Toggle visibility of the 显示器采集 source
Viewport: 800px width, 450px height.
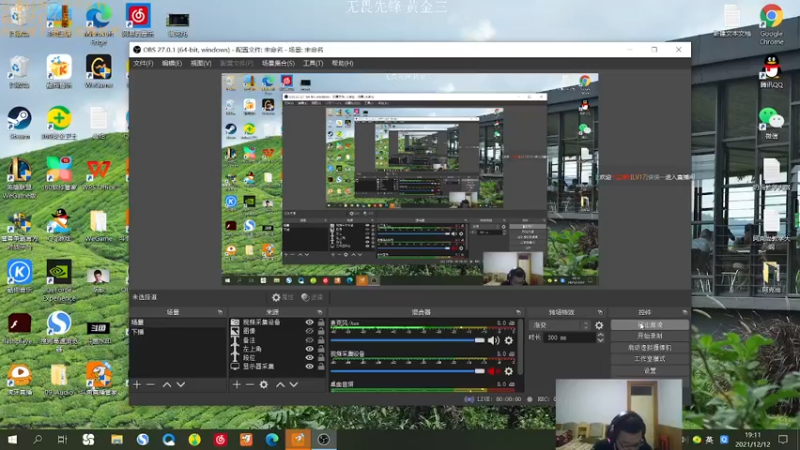click(309, 366)
